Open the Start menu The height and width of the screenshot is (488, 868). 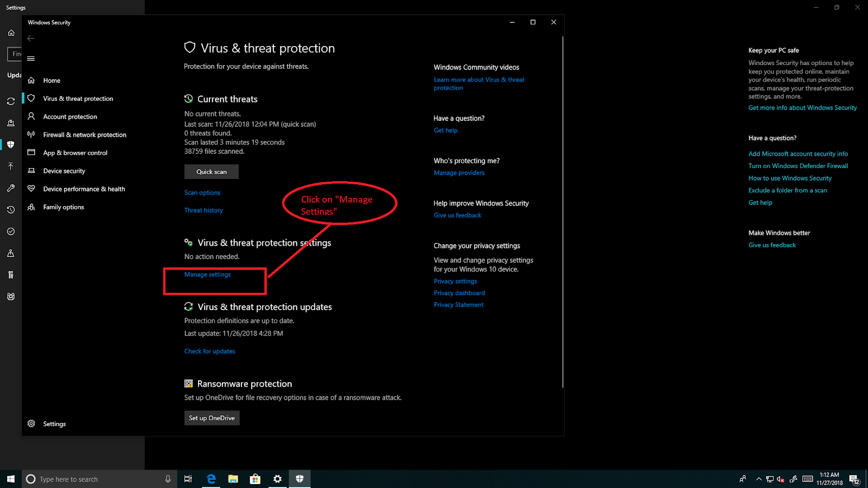click(10, 479)
